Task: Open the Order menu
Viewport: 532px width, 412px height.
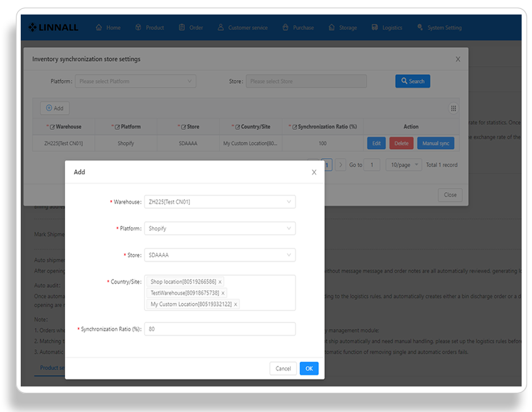Action: click(191, 28)
